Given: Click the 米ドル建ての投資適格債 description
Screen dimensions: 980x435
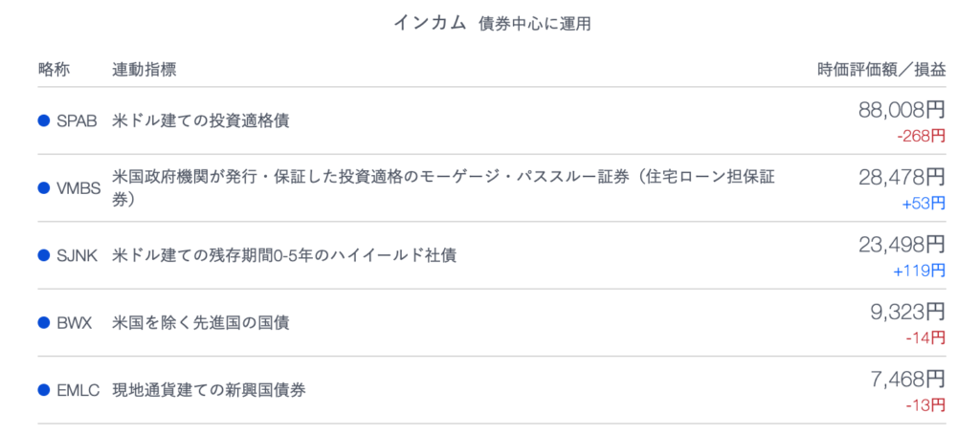Looking at the screenshot, I should pyautogui.click(x=201, y=121).
